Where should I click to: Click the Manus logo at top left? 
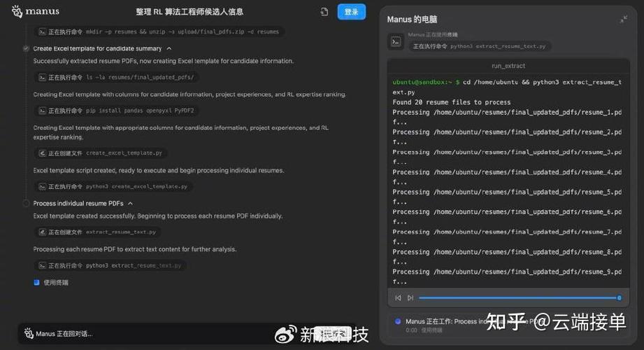36,11
